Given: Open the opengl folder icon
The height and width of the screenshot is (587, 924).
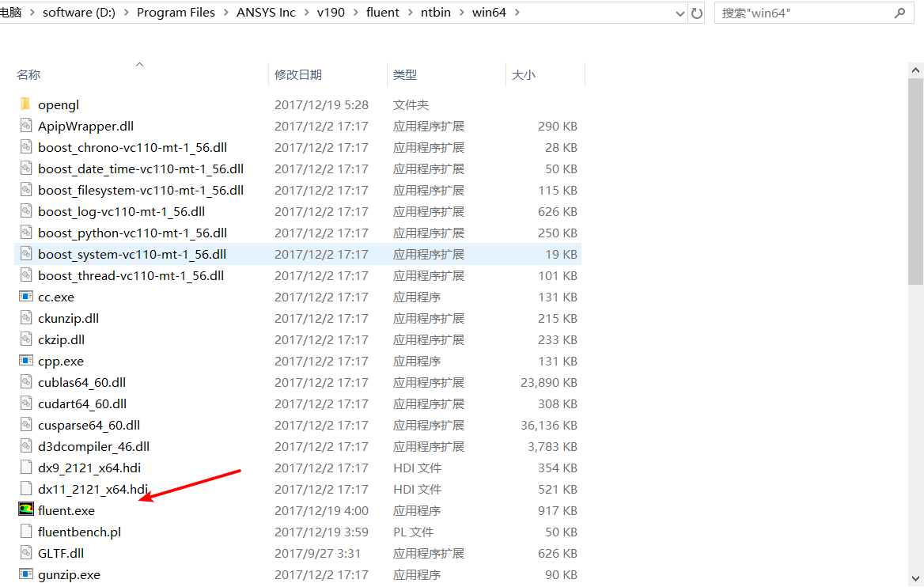Looking at the screenshot, I should pyautogui.click(x=25, y=104).
